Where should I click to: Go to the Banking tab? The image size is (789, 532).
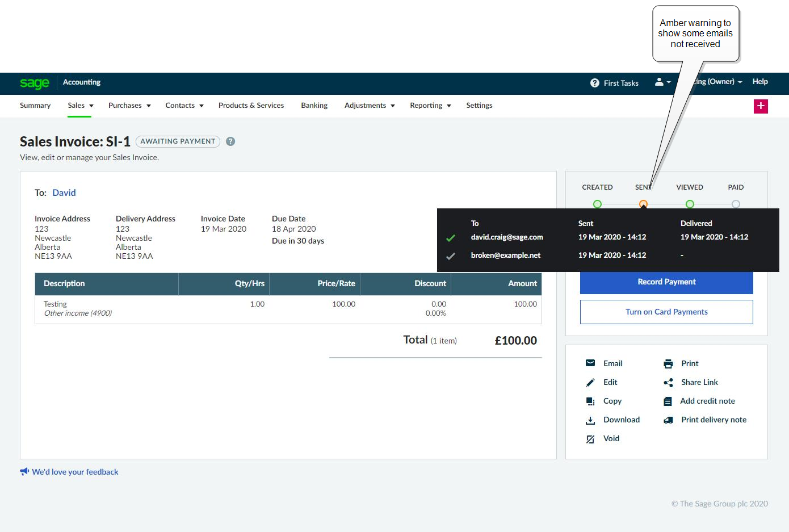tap(314, 106)
